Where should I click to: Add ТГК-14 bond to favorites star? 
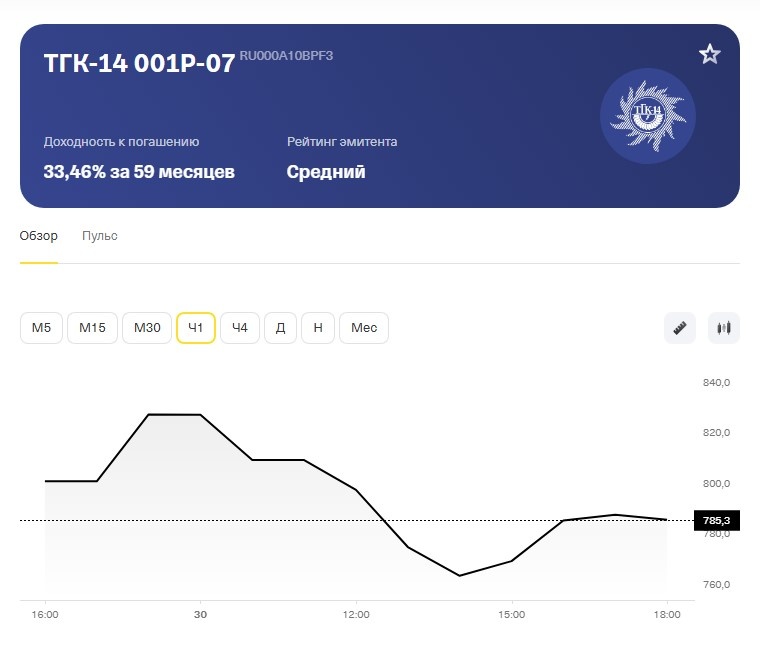(x=709, y=54)
